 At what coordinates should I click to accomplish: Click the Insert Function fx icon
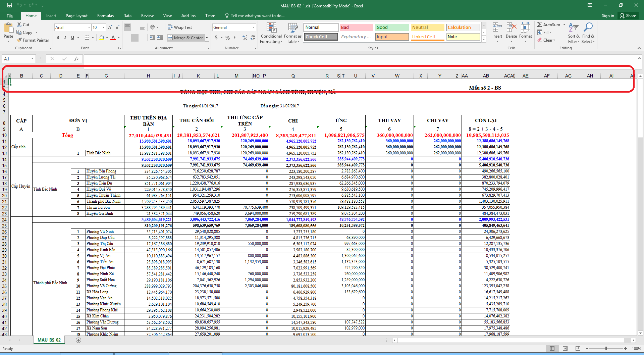[76, 59]
